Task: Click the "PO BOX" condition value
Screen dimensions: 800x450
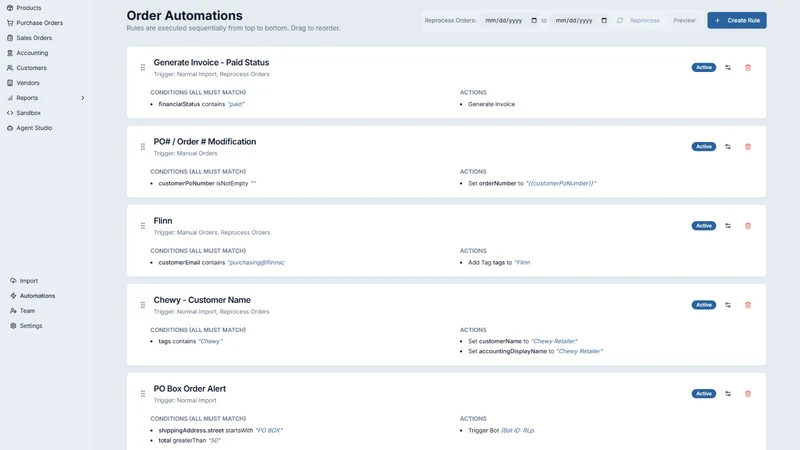Action: [x=269, y=430]
